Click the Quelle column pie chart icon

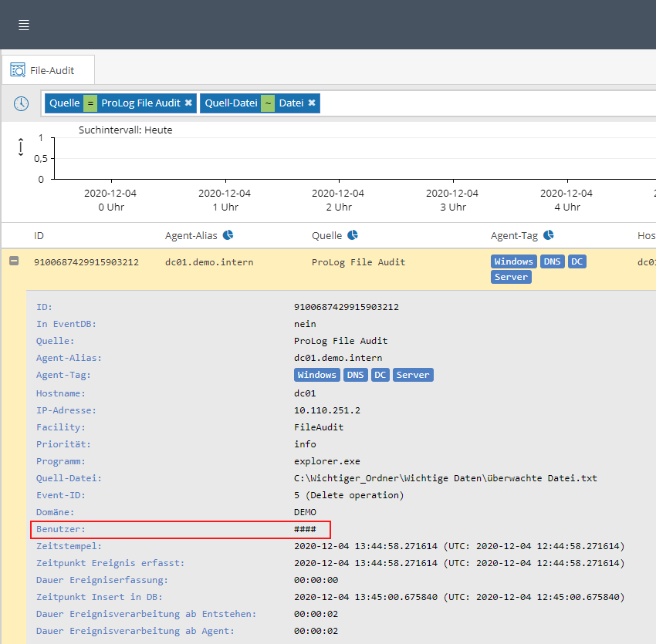point(353,235)
